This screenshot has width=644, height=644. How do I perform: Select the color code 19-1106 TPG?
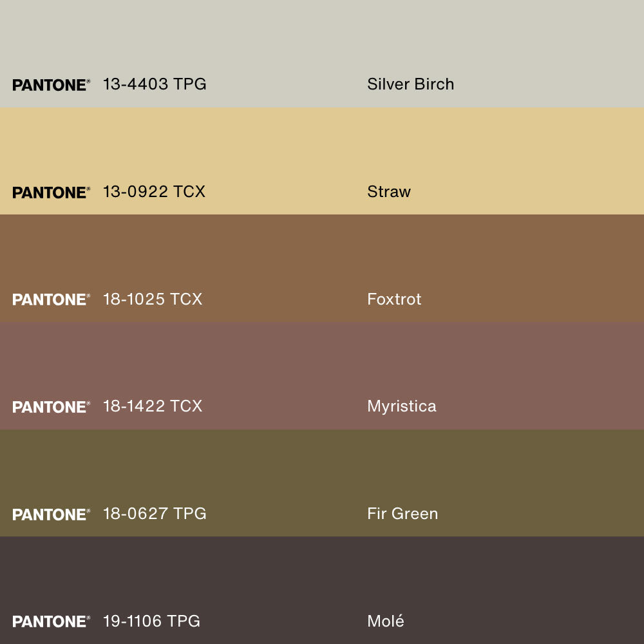point(151,621)
